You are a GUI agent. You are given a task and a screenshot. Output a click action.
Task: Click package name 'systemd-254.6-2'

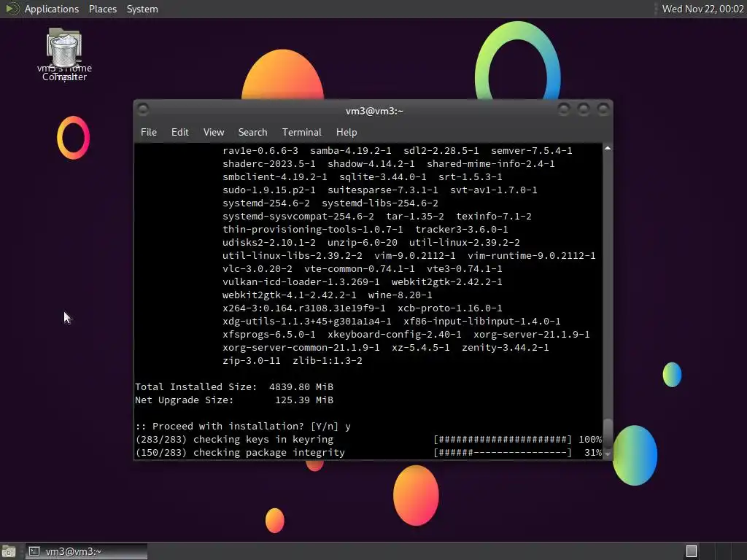point(266,203)
